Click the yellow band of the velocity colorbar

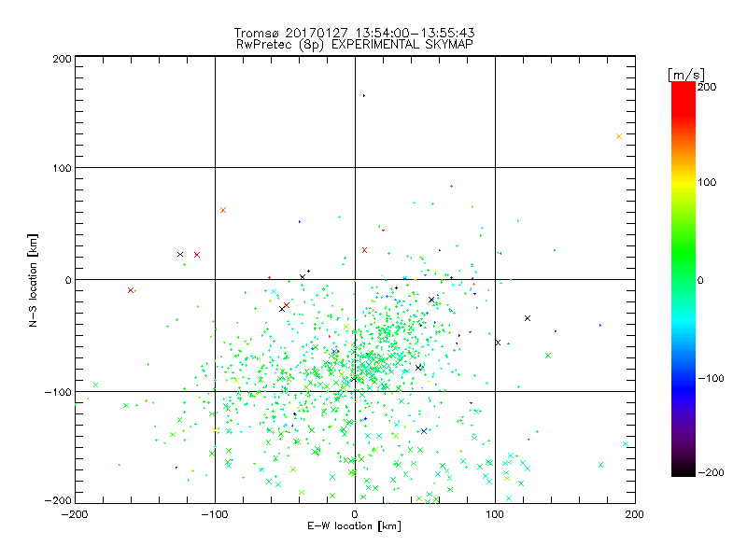pyautogui.click(x=684, y=182)
